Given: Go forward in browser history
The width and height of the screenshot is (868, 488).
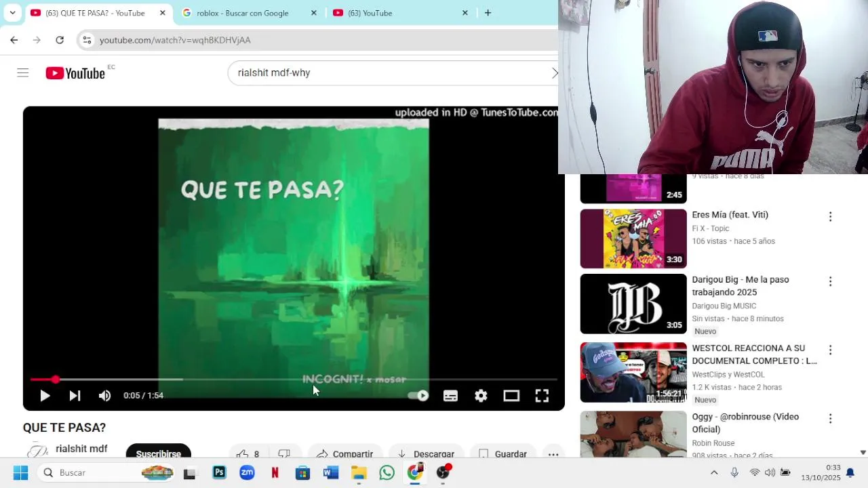Looking at the screenshot, I should [x=37, y=40].
